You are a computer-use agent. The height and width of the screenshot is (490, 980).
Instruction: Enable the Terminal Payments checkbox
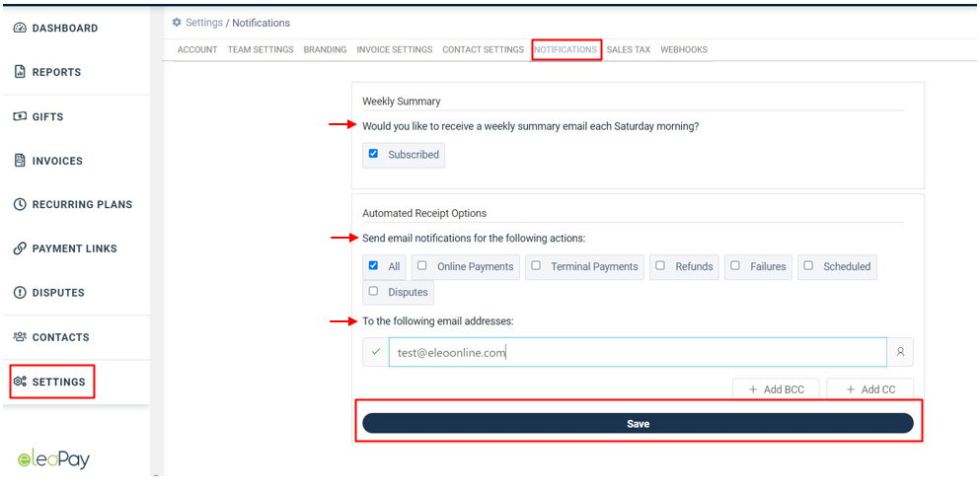536,265
